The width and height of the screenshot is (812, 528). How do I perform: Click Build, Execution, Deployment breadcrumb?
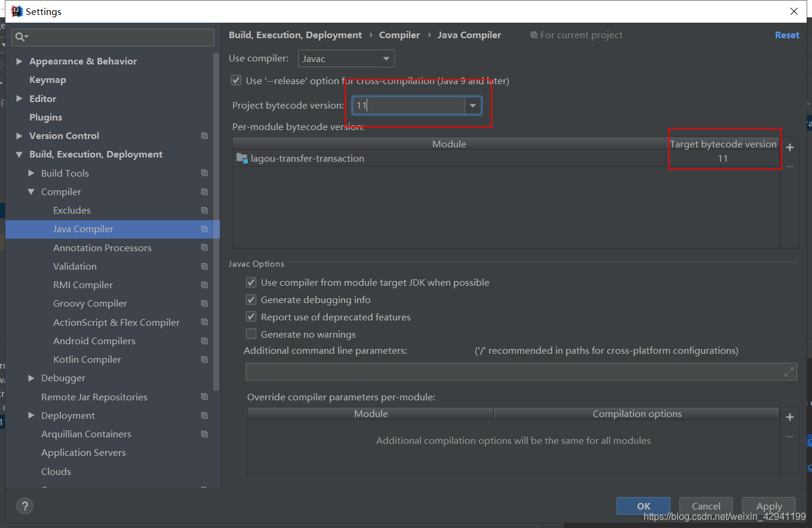pos(296,35)
